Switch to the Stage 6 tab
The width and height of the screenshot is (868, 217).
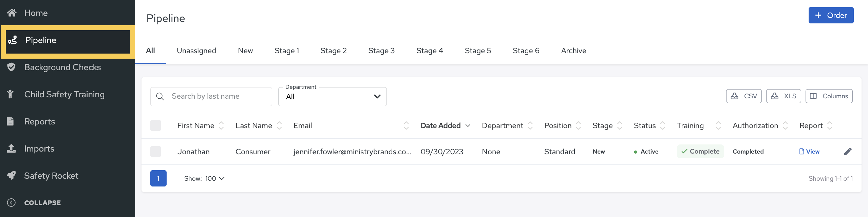[x=526, y=51]
